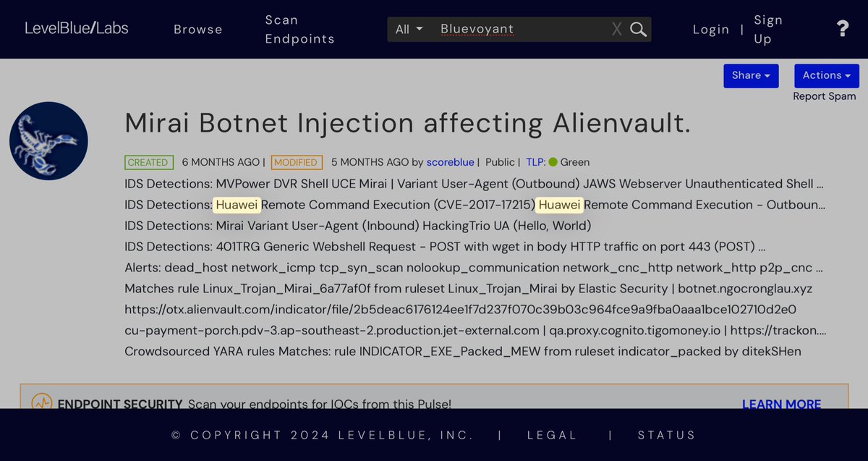
Task: Open the Status footer link
Action: 666,435
